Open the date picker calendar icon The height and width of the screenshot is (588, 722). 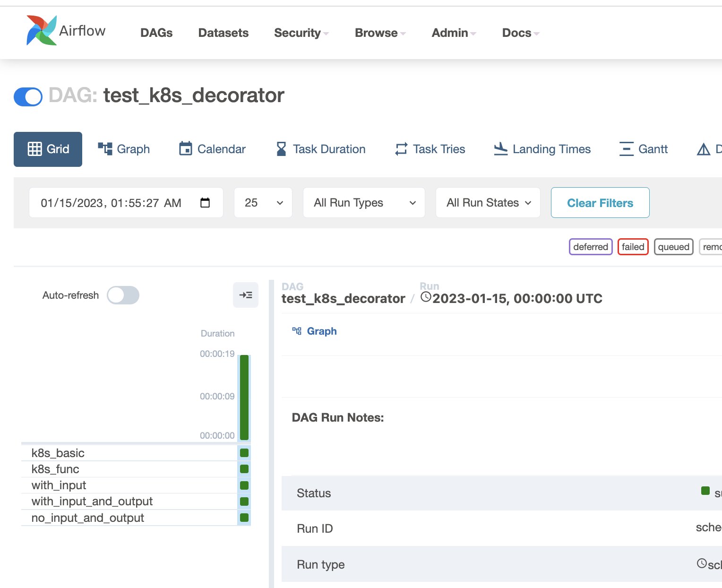point(205,203)
